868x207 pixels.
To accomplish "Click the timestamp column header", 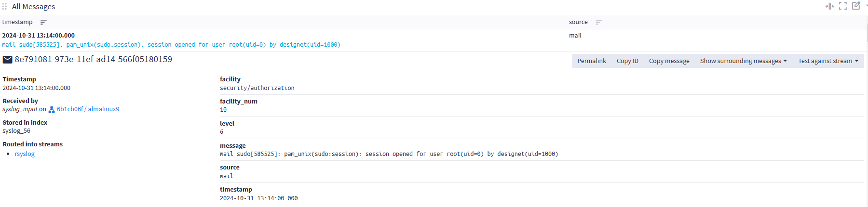I will coord(17,22).
